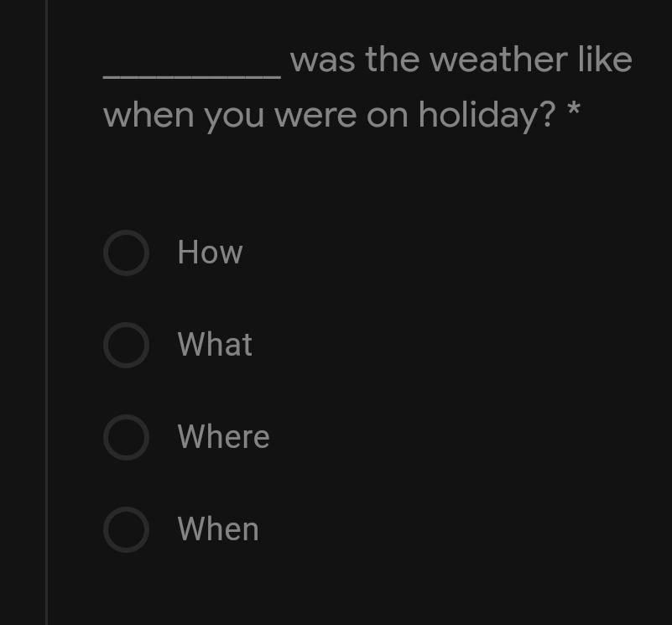672x625 pixels.
Task: Select the Where radio button
Action: pyautogui.click(x=126, y=437)
